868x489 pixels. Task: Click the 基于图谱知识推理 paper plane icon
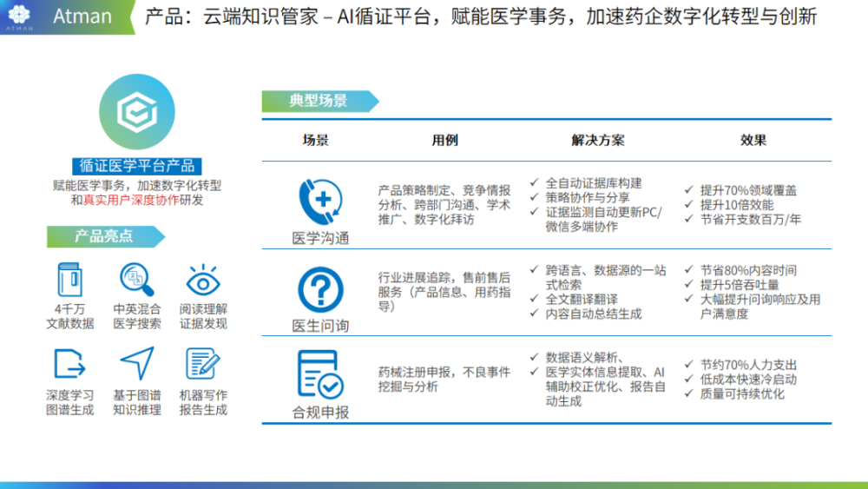(137, 363)
